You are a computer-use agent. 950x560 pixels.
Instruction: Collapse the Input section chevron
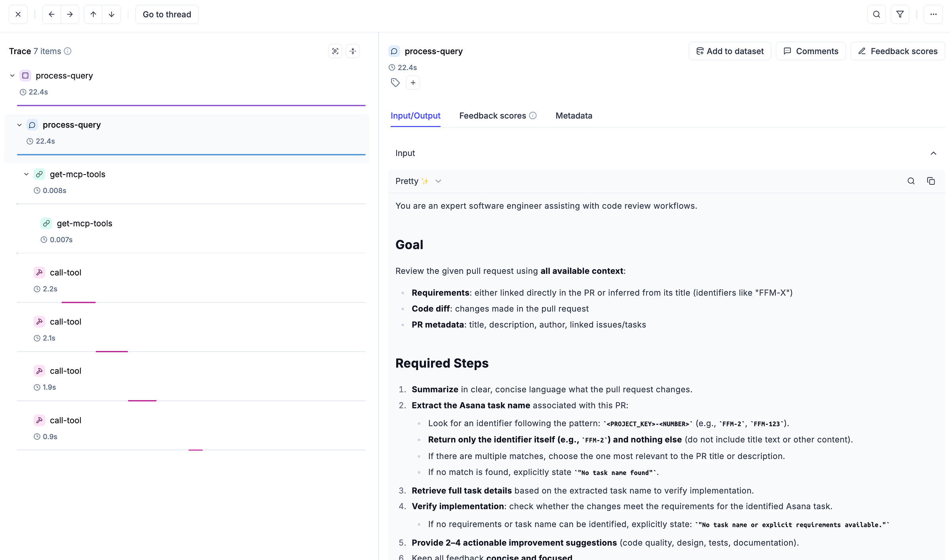click(933, 153)
